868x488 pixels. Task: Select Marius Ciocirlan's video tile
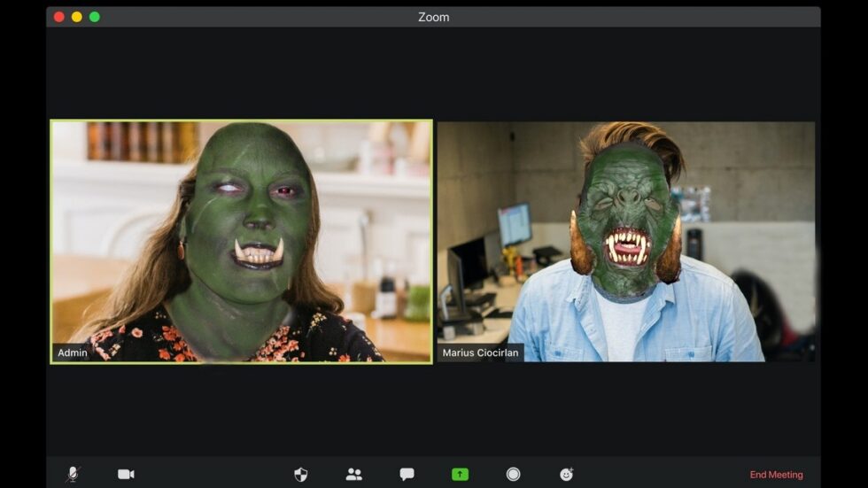click(625, 241)
